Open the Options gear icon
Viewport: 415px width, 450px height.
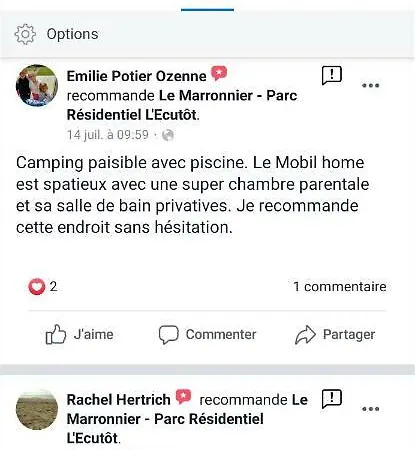click(x=25, y=34)
